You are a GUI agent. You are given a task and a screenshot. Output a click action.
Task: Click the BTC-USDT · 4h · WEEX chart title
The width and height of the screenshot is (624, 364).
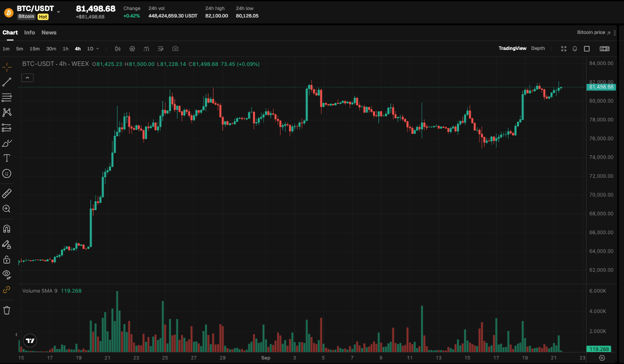pos(55,64)
